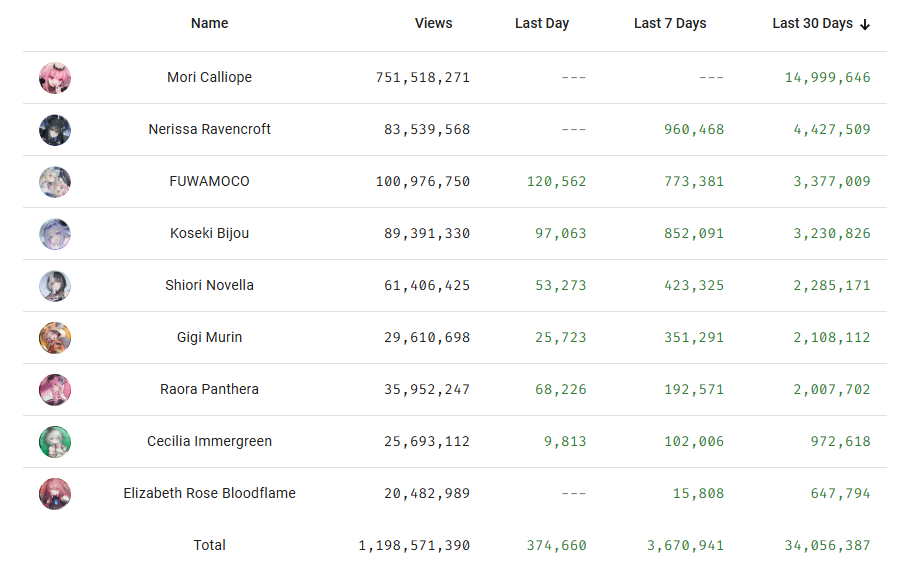Click the total 7-day value 3,670,941
Viewport: 915px width, 571px height.
point(685,546)
